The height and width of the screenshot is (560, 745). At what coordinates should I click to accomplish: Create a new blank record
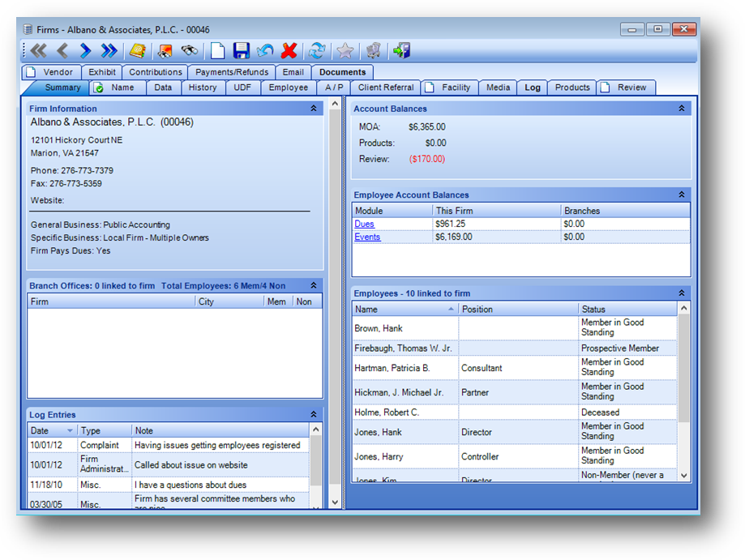tap(217, 50)
